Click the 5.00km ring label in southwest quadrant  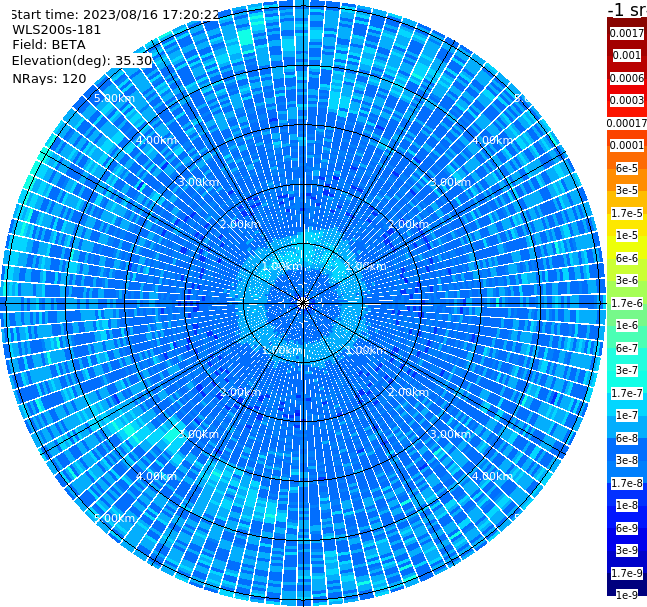tap(114, 518)
